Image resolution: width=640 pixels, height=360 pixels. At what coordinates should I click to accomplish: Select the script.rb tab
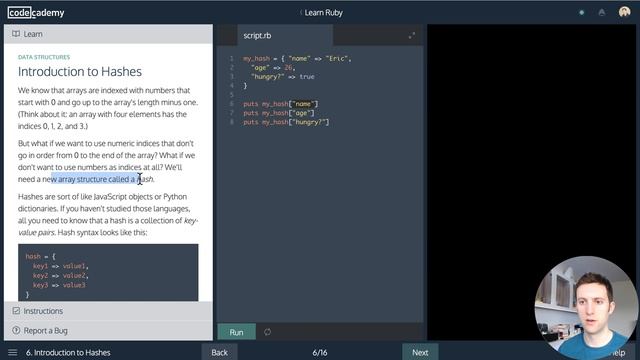click(x=285, y=36)
